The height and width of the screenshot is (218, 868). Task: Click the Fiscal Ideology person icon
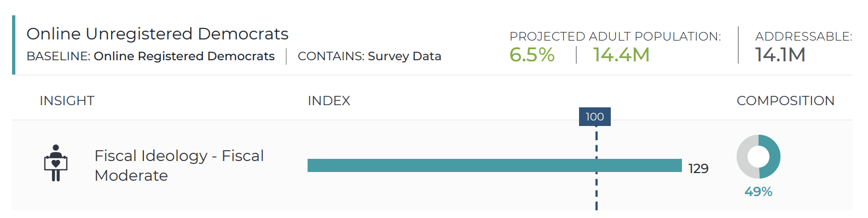(x=55, y=163)
